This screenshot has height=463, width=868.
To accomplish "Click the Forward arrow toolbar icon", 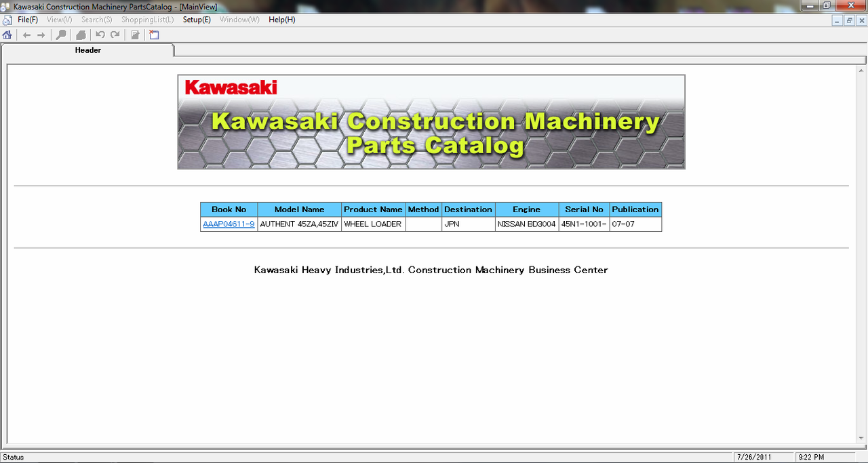I will pos(41,35).
